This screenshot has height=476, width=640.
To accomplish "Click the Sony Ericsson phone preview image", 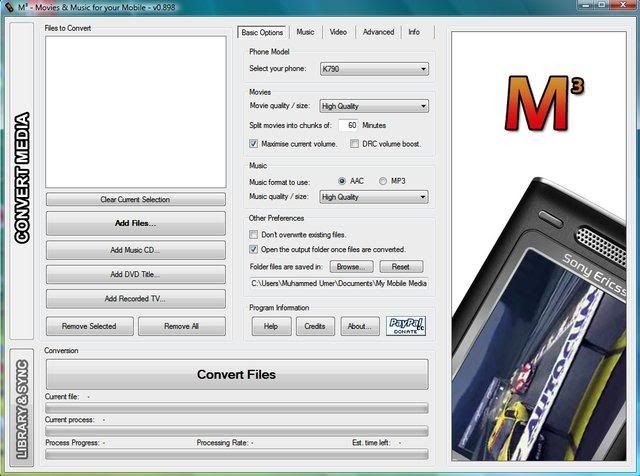I will [x=539, y=318].
